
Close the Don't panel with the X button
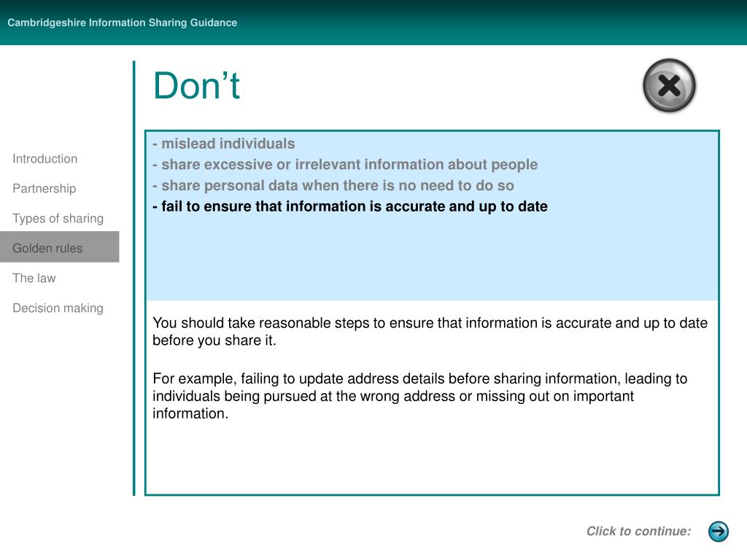pyautogui.click(x=669, y=86)
